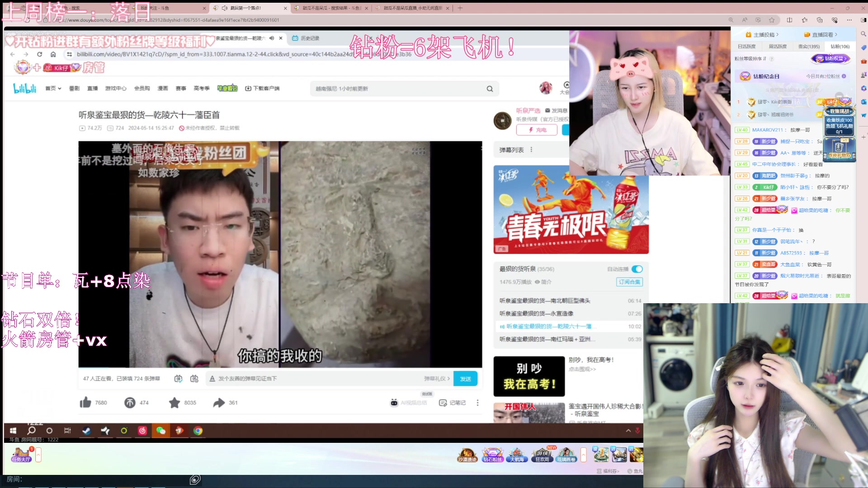Click the 钻石粉丝 activity icon

492,455
